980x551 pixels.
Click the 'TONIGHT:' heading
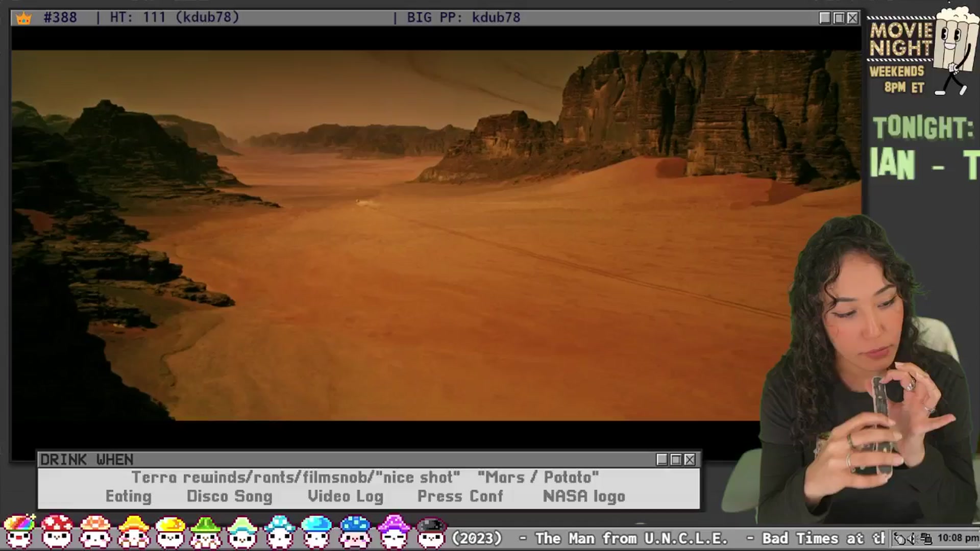pos(923,127)
